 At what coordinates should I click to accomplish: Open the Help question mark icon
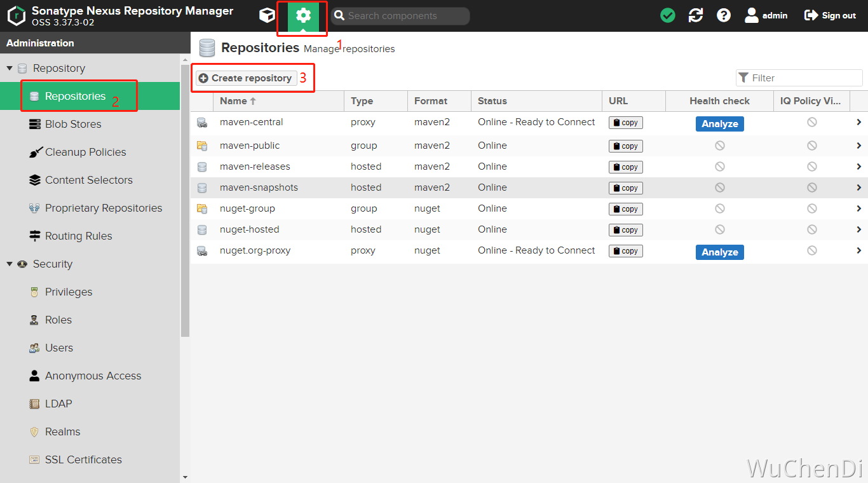[x=724, y=15]
